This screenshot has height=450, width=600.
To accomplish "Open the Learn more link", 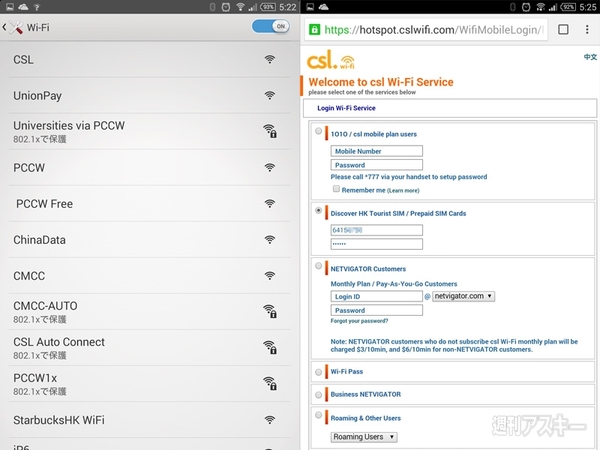I will click(x=403, y=191).
